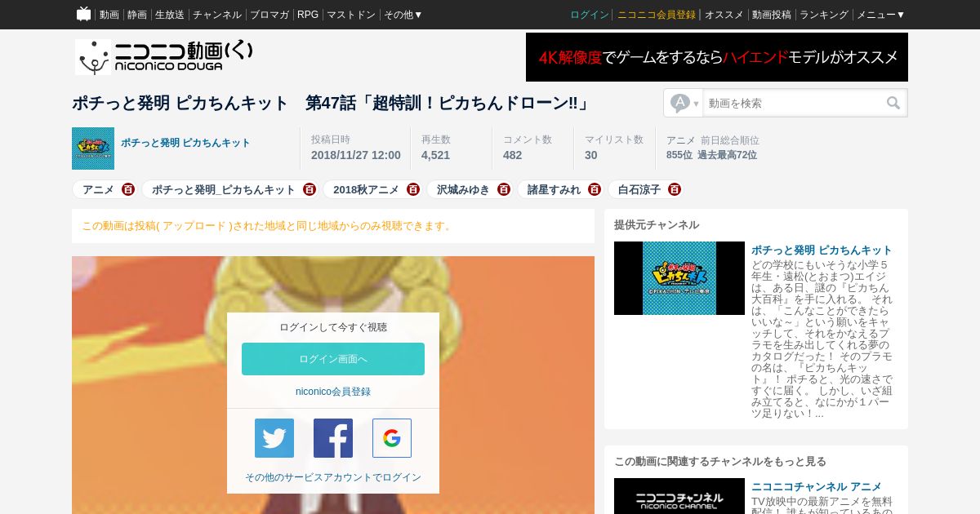The width and height of the screenshot is (980, 514).
Task: Click the region restriction notice text
Action: (268, 226)
